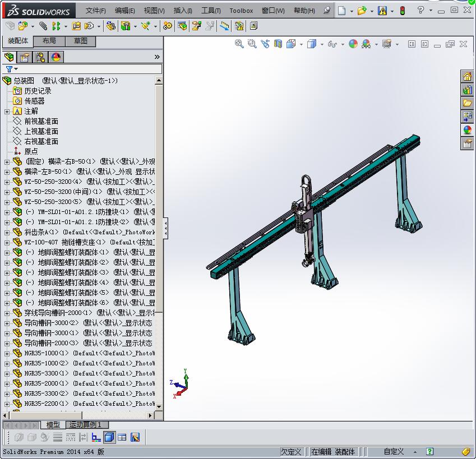This screenshot has width=476, height=459.
Task: Click the panel collapse handle on the divider
Action: click(165, 229)
